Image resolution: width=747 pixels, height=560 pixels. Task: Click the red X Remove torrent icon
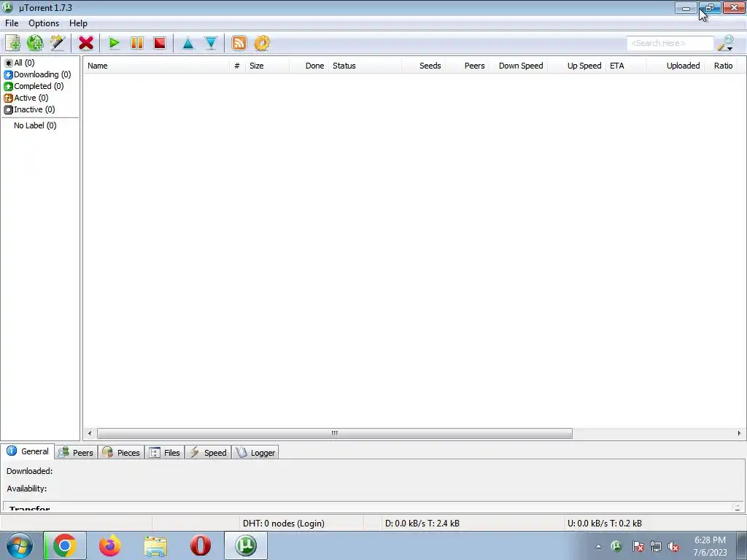(x=86, y=43)
